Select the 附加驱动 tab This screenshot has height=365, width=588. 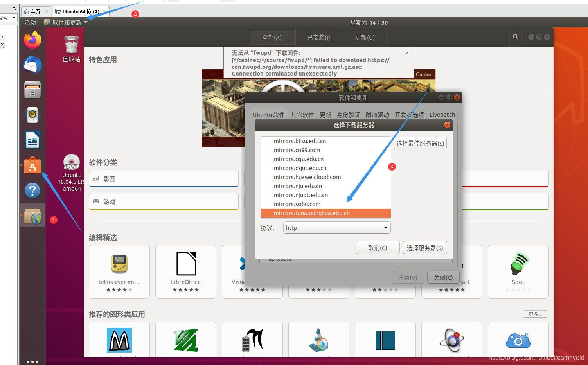tap(378, 115)
